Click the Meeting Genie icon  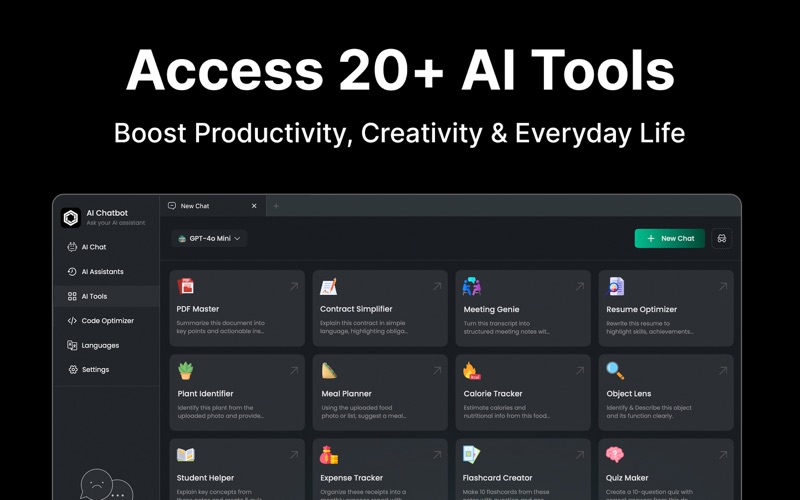point(472,287)
